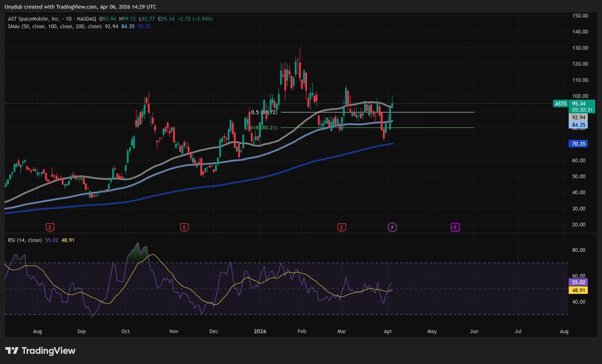Click the 0.5 (89.72) Fibonacci level label

(x=264, y=112)
